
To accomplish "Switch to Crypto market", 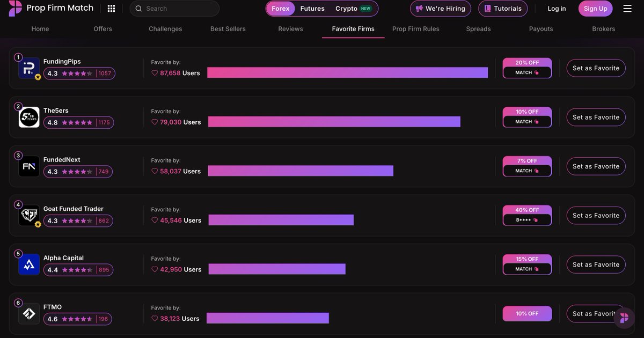I will click(353, 9).
